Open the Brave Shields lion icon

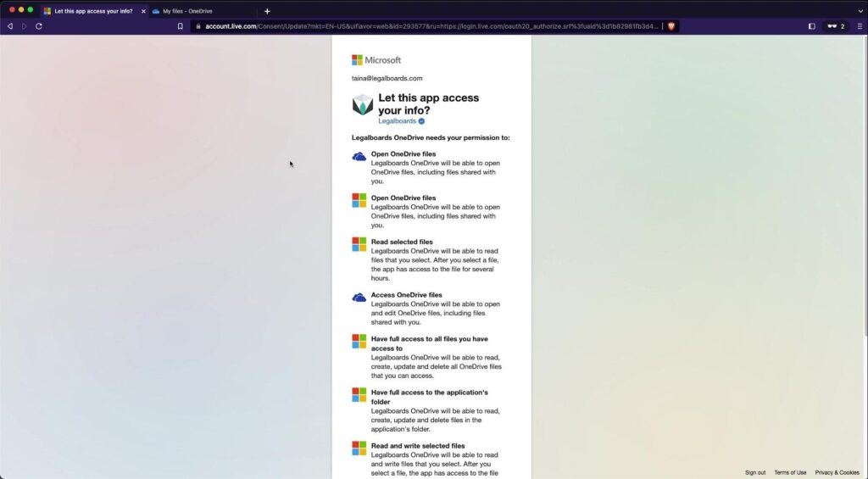coord(671,26)
